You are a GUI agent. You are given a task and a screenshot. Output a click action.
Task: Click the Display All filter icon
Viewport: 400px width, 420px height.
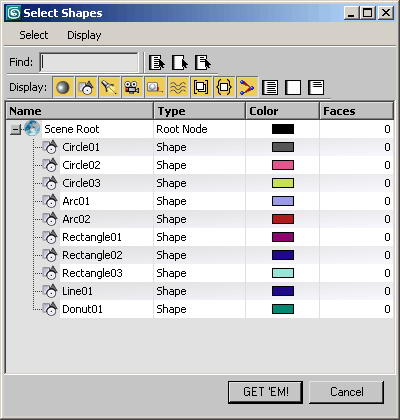(x=270, y=88)
